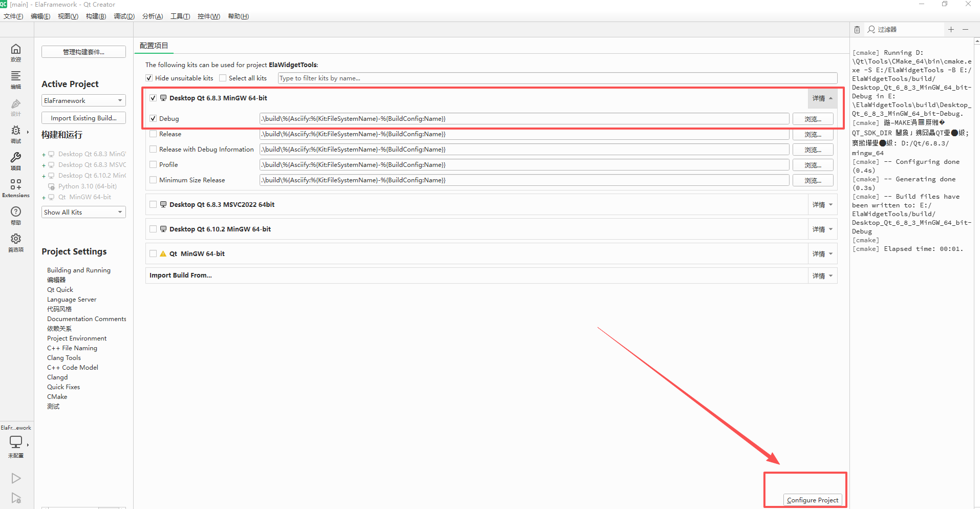This screenshot has width=980, height=509.
Task: Open Projects mode (项目) wrench icon
Action: [16, 158]
